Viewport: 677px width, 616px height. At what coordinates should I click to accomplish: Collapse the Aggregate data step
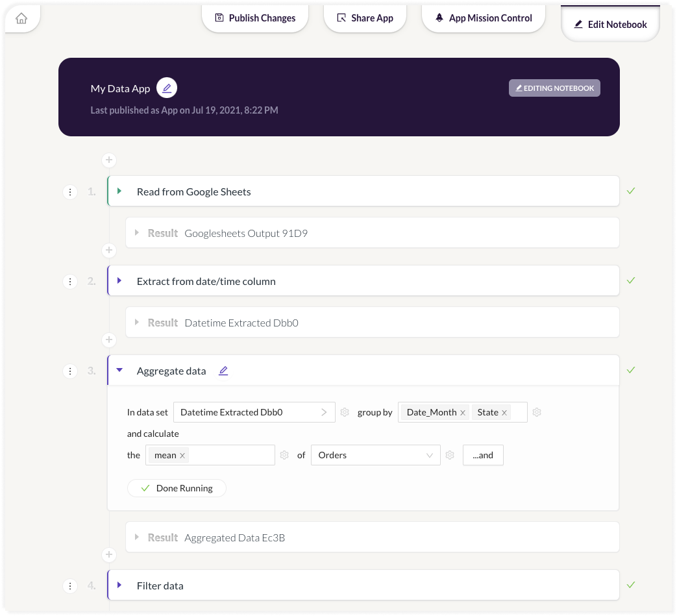119,371
